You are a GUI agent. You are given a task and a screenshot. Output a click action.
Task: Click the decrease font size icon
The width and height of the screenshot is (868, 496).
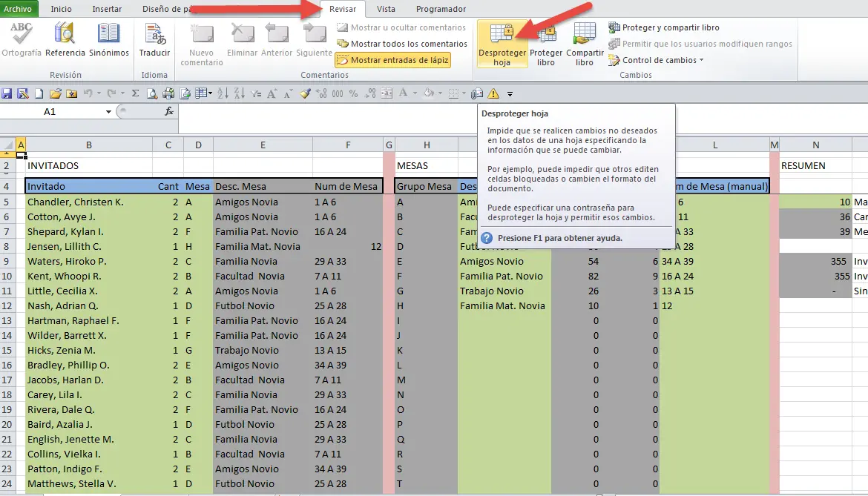[x=288, y=94]
